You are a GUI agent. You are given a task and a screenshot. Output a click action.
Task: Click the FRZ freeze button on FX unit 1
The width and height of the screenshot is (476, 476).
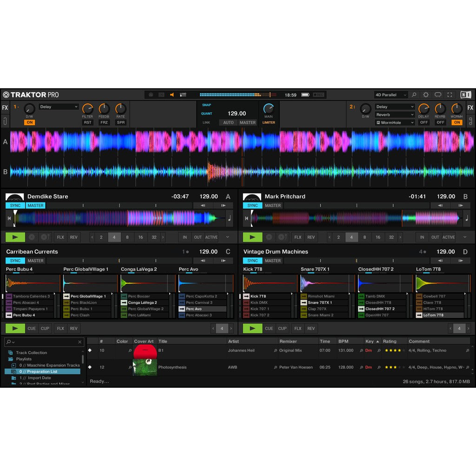coord(104,122)
